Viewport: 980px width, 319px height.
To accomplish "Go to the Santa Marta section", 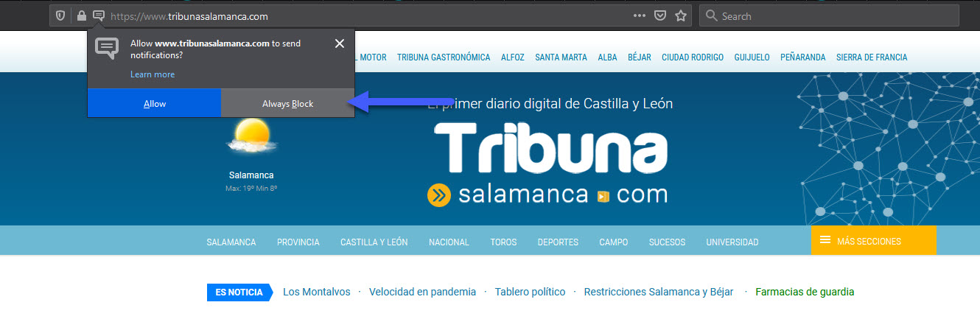I will pos(561,57).
